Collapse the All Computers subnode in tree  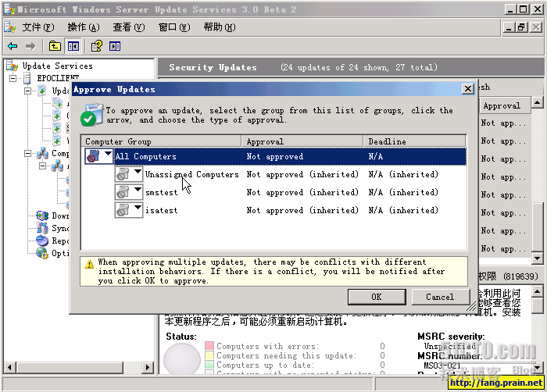click(x=42, y=166)
